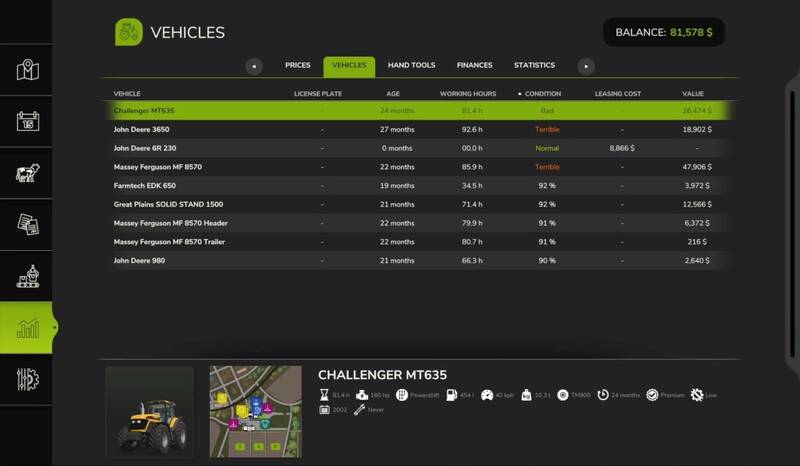Click the weight kg icon
The height and width of the screenshot is (466, 800).
[x=526, y=395]
